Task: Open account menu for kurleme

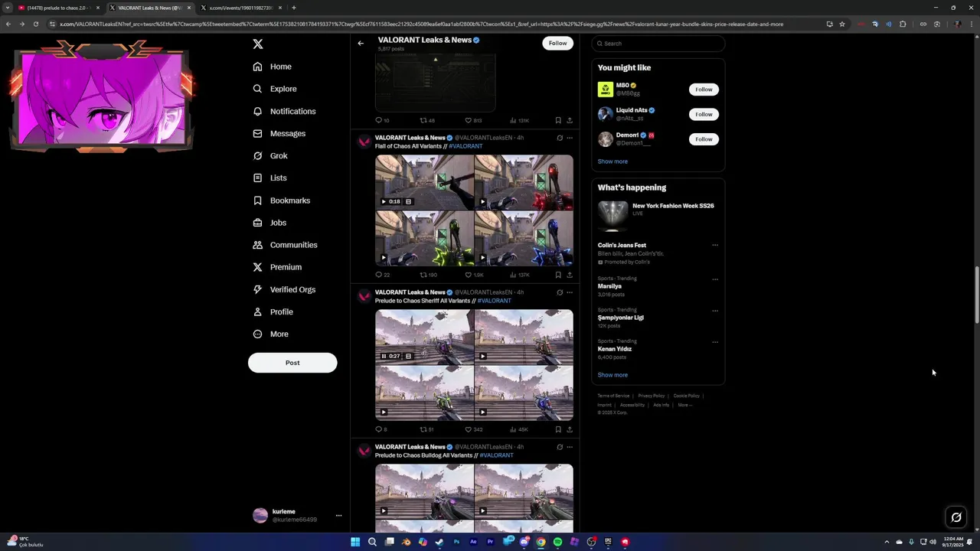Action: (x=338, y=516)
